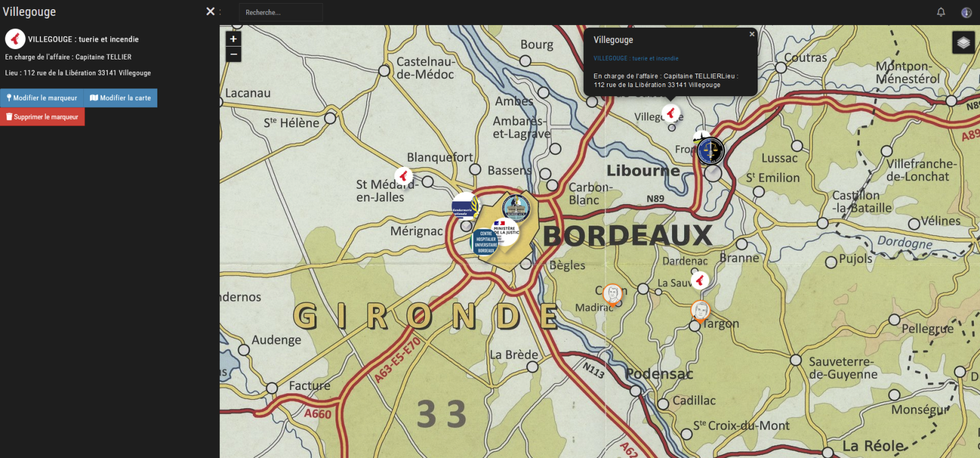The width and height of the screenshot is (980, 458).
Task: Select the gun marker at Villegouge
Action: pos(671,113)
